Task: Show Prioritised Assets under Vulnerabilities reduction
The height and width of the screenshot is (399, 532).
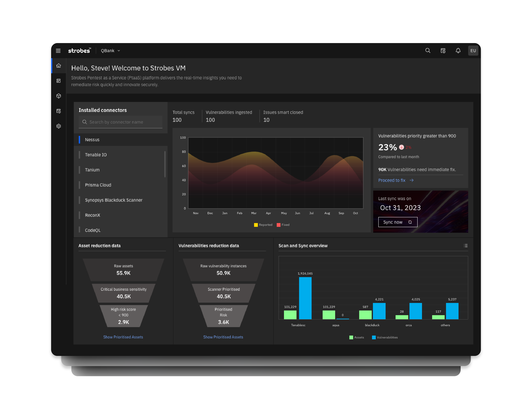Action: (x=223, y=337)
